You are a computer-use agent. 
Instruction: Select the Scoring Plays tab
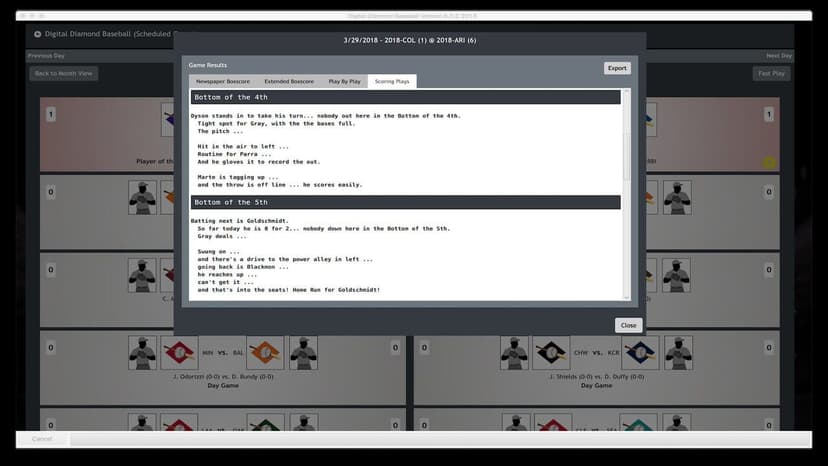[x=392, y=81]
